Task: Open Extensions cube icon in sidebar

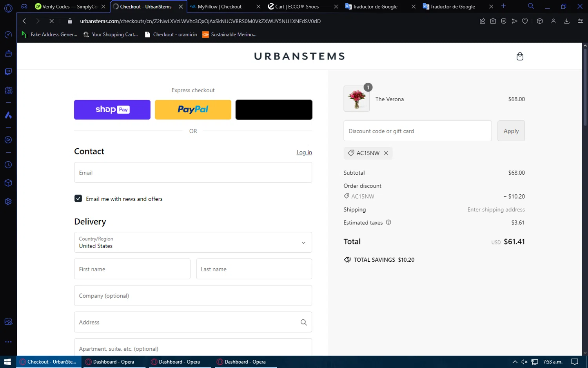Action: point(8,183)
